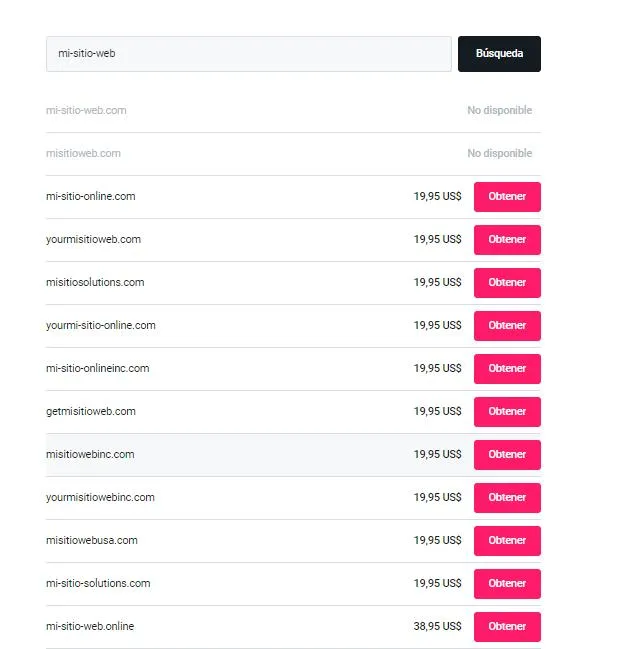Click the unavailable misitioweb.com result
630x649 pixels.
click(83, 154)
